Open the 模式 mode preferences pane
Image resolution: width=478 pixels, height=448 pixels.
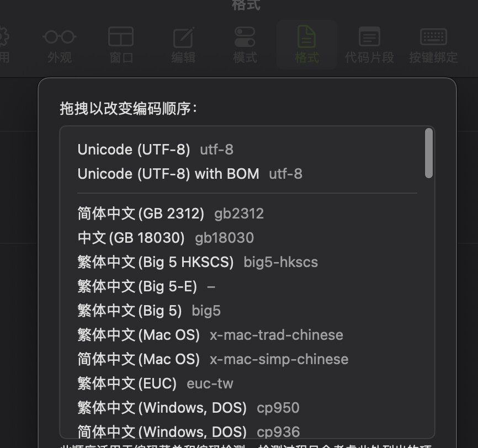245,45
